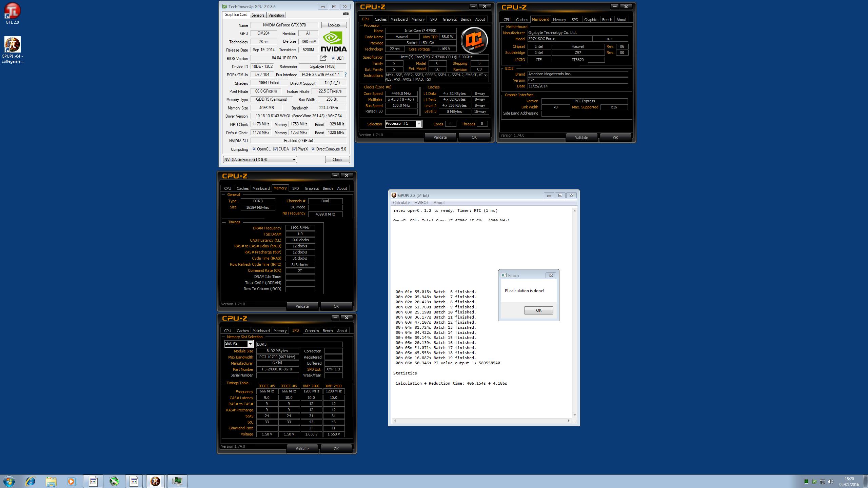Switch to the Validation tab in GPU-Z

point(276,15)
